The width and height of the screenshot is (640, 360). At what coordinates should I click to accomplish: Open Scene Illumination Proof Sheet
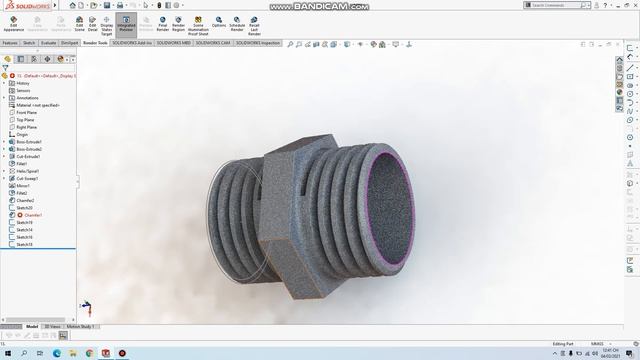tap(198, 26)
